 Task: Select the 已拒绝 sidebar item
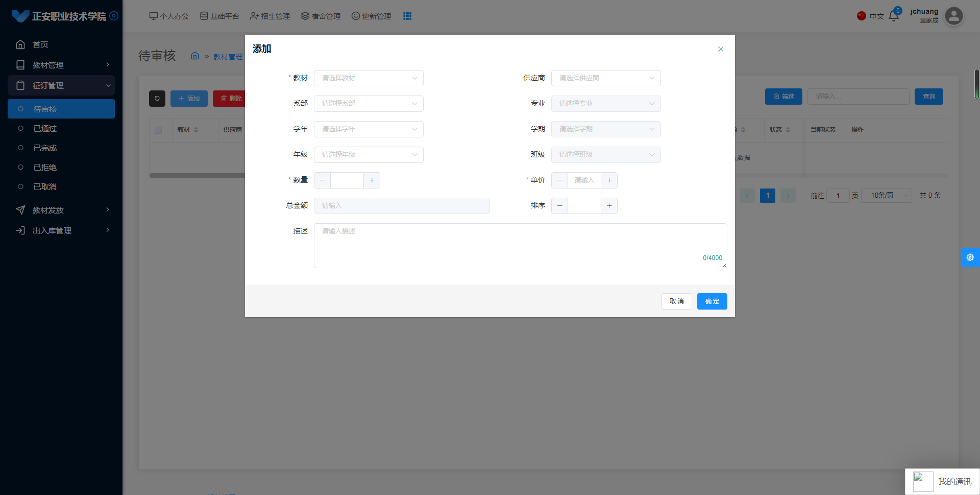click(45, 168)
